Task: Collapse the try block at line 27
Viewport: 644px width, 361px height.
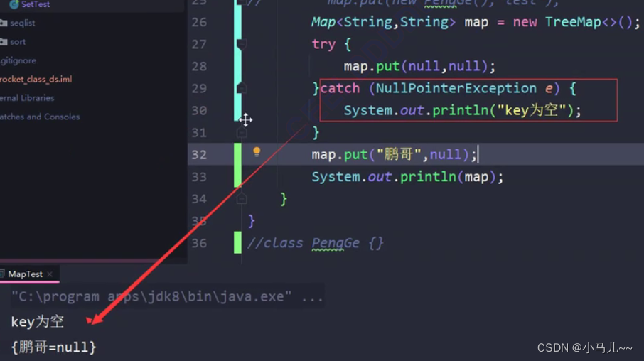Action: (x=242, y=44)
